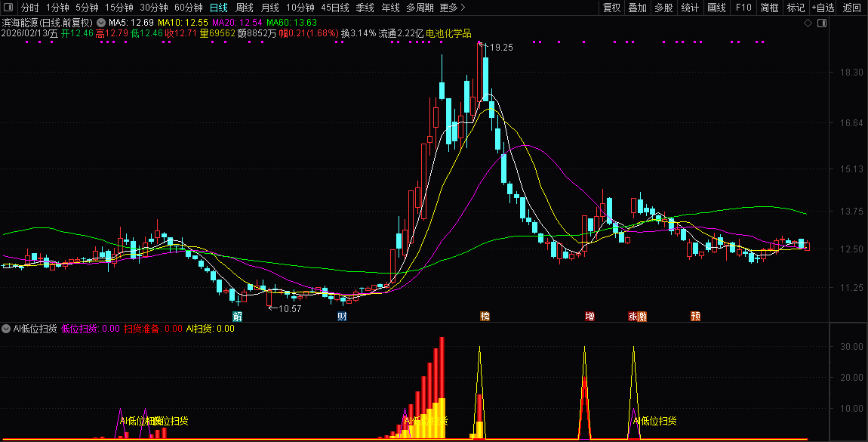Viewport: 868px width, 442px height.
Task: Click the 复权 button
Action: [x=611, y=8]
